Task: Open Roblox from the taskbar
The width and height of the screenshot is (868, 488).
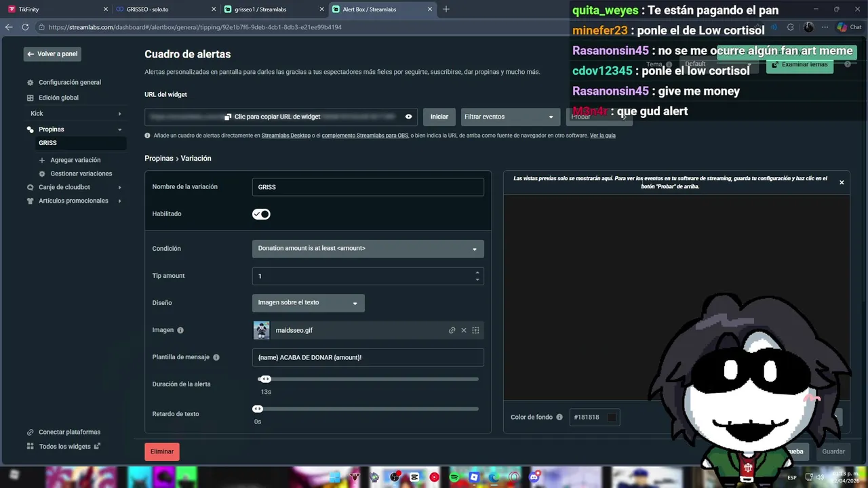Action: pyautogui.click(x=475, y=477)
